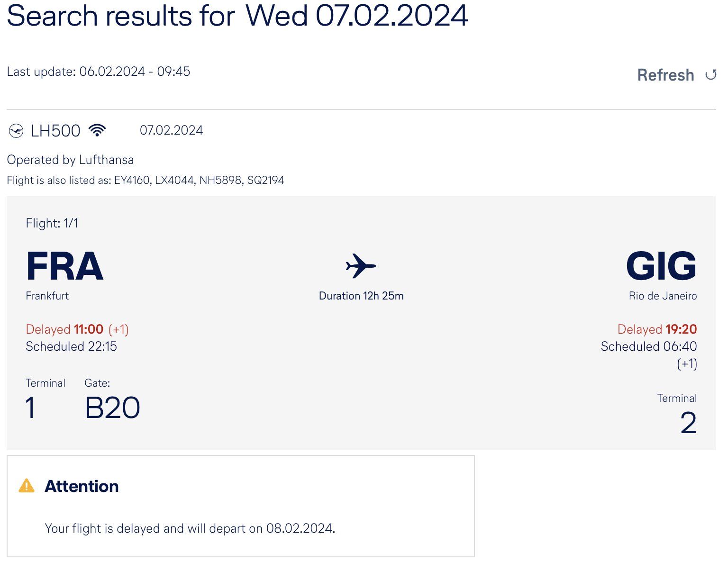The image size is (728, 563).
Task: Click the delayed departure time 11:00
Action: 89,329
